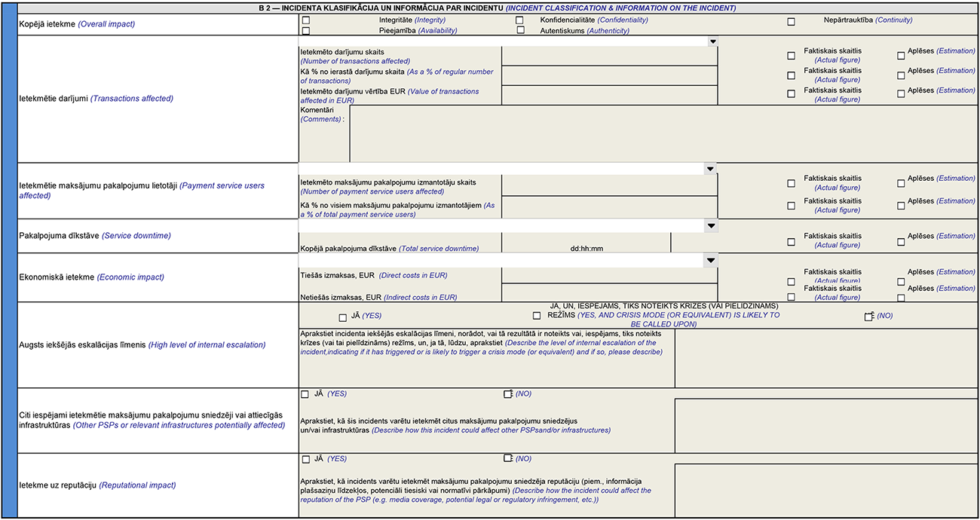Expand the Economic impact dropdown
Viewport: 980px width, 520px height.
tap(709, 260)
